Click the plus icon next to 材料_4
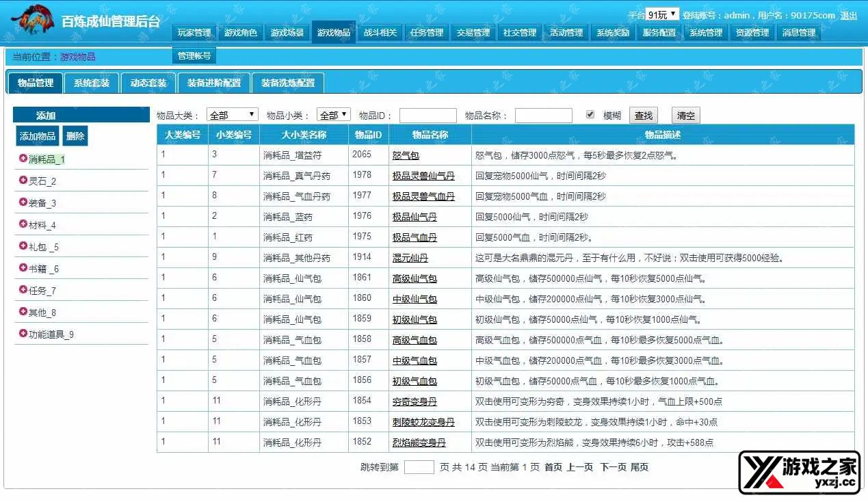This screenshot has height=502, width=868. pyautogui.click(x=23, y=225)
